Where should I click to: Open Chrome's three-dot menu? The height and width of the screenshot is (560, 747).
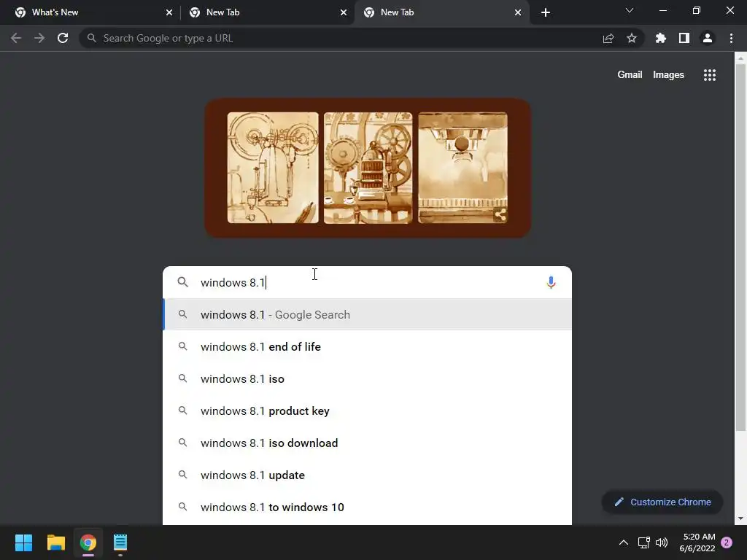pyautogui.click(x=731, y=38)
